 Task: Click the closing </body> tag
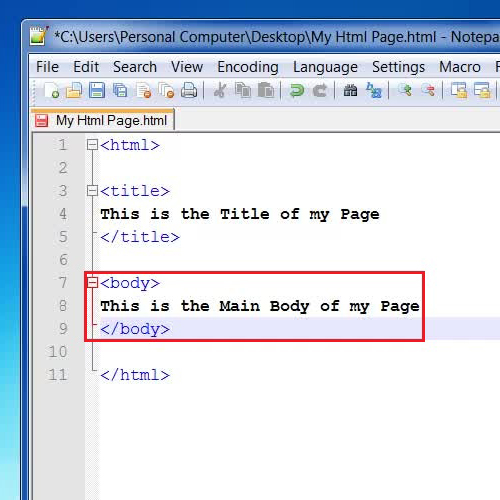[135, 329]
